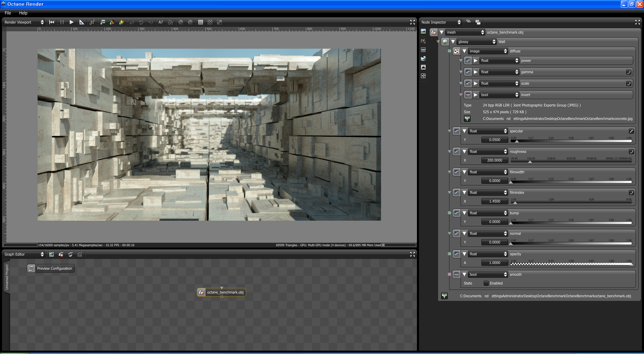Select the AF autofocus tool

[x=161, y=22]
